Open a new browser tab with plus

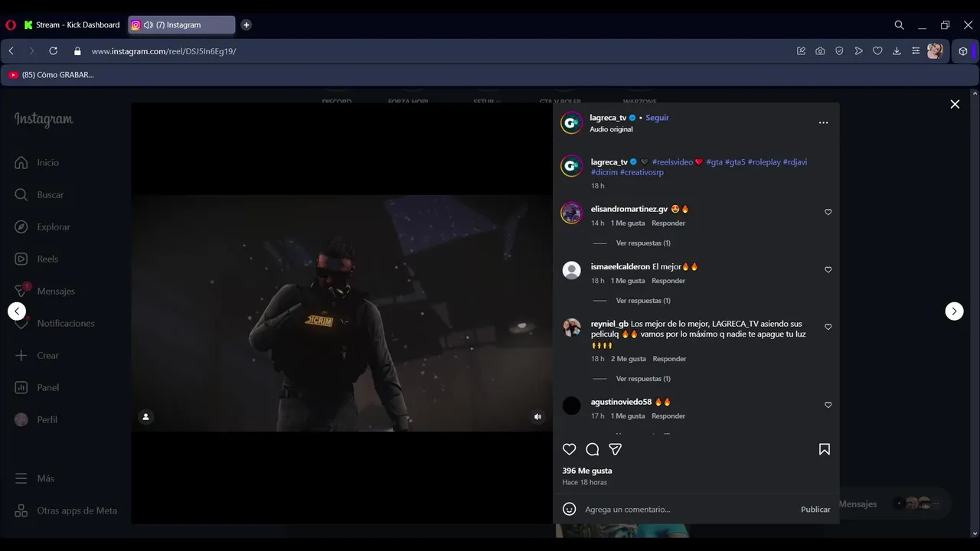point(246,25)
